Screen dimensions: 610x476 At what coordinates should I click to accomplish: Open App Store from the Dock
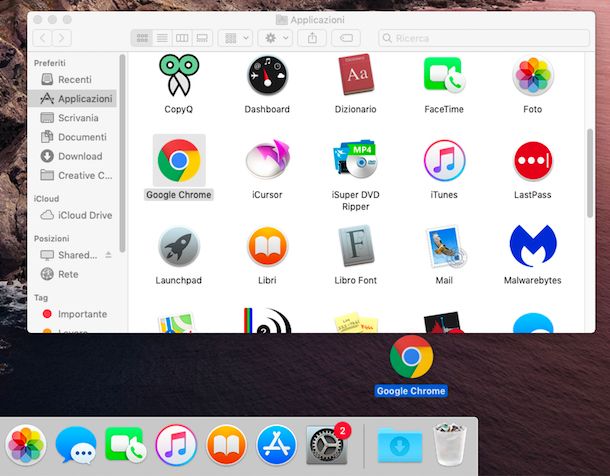(x=276, y=445)
